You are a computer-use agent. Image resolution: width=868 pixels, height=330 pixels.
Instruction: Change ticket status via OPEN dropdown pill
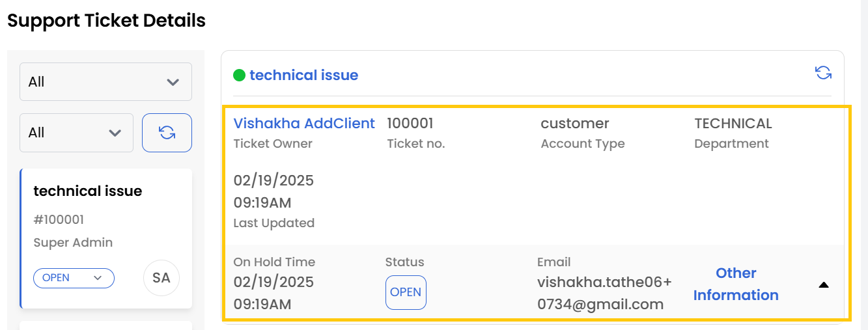[x=74, y=278]
